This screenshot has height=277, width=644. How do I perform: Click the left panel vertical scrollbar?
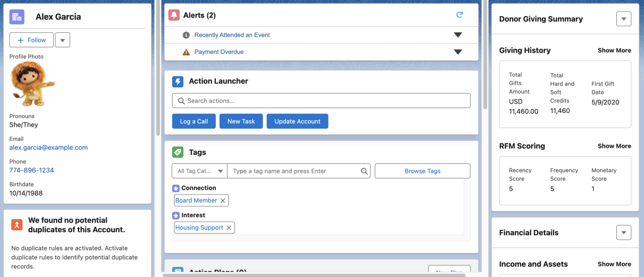[x=157, y=68]
